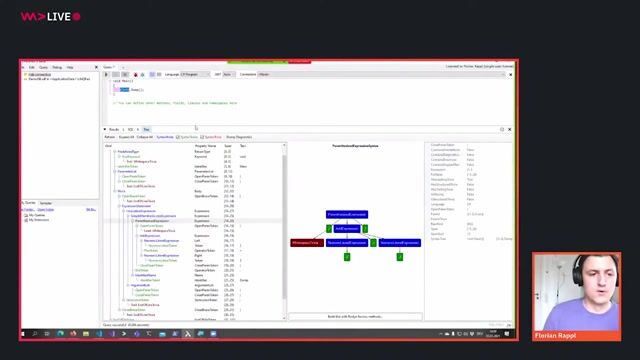Click the green bug icon in toolbar
Viewport: 640px width, 360px height.
(142, 75)
